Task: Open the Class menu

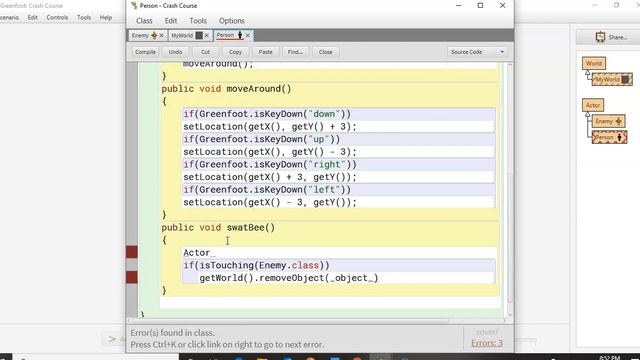Action: coord(144,20)
